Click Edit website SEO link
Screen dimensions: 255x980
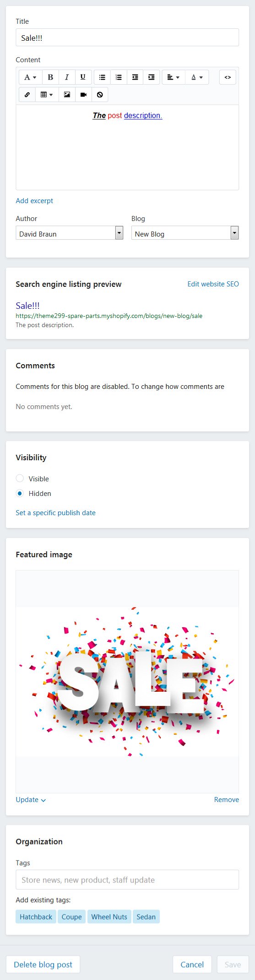[213, 284]
